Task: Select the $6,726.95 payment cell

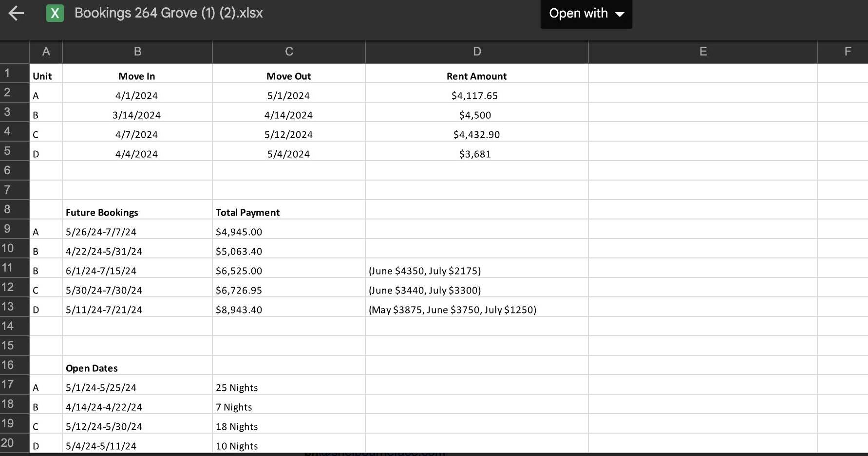Action: pyautogui.click(x=289, y=288)
